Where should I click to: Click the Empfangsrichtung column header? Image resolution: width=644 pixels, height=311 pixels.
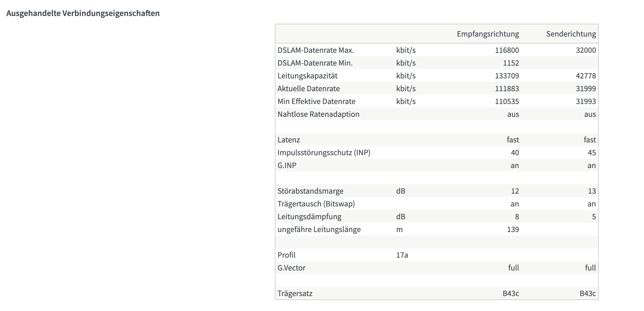point(488,34)
